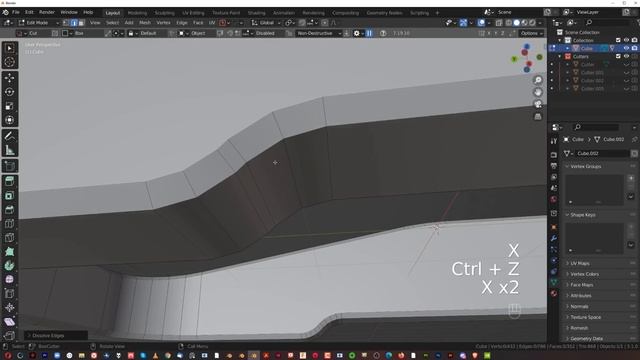Select the Measure tool
The image size is (640, 360).
point(9,150)
